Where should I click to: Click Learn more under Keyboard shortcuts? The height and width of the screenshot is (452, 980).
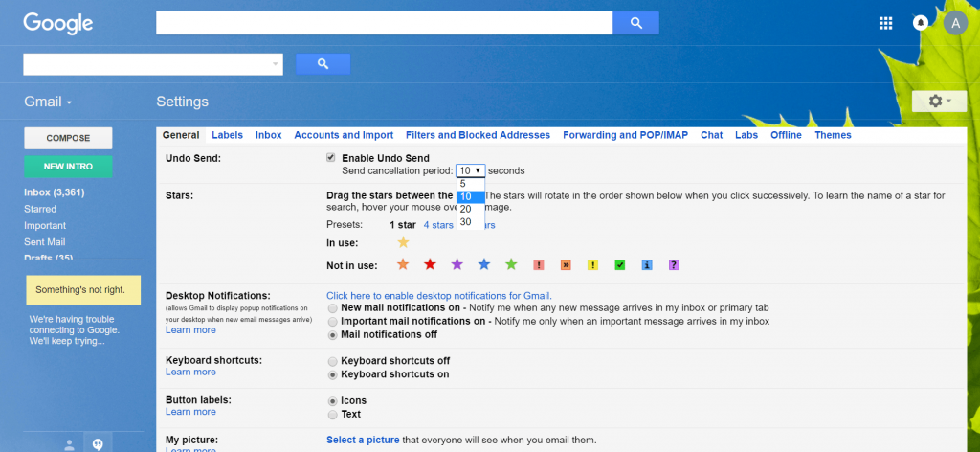[x=190, y=372]
